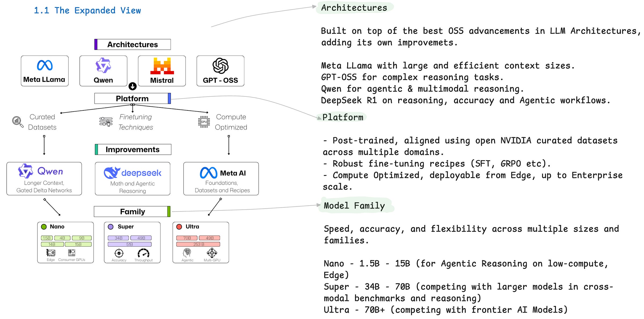This screenshot has width=644, height=319.
Task: Click the 1.1 The Expanded View title
Action: 87,10
